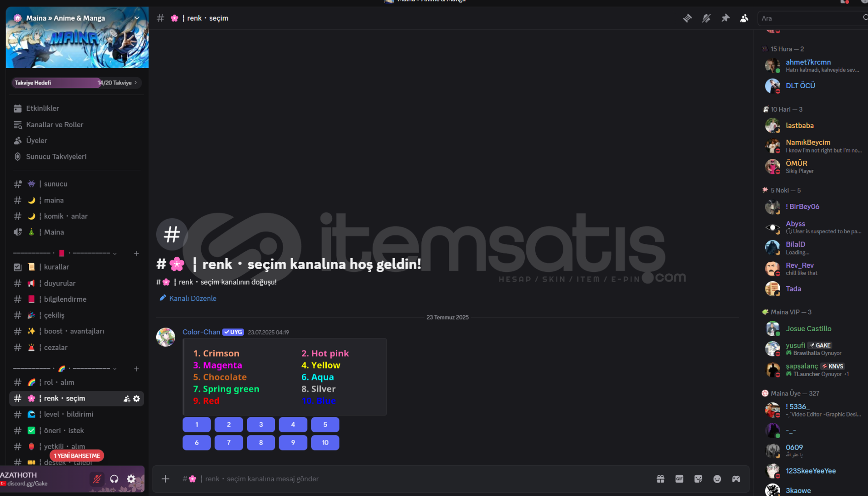Open the komik · anlar channel
This screenshot has width=868, height=496.
[x=77, y=216]
